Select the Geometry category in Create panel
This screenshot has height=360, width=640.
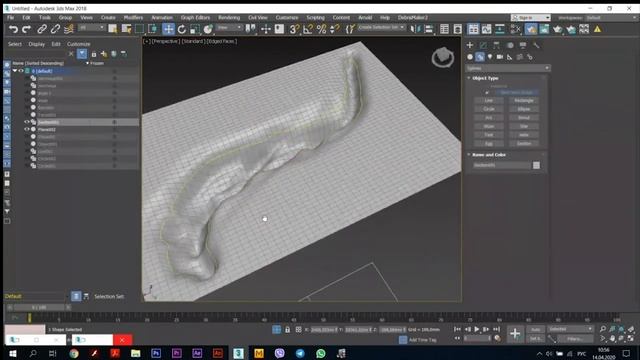pyautogui.click(x=470, y=57)
